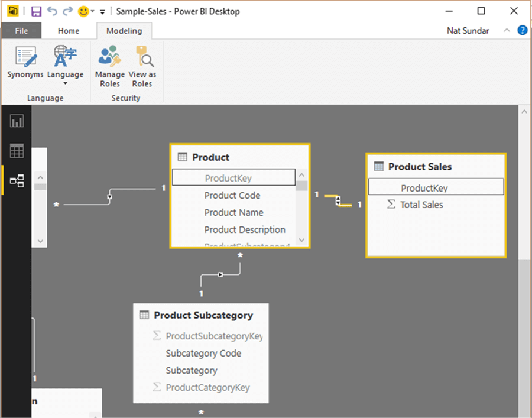This screenshot has height=418, width=532.
Task: Open the File tab
Action: pos(21,31)
